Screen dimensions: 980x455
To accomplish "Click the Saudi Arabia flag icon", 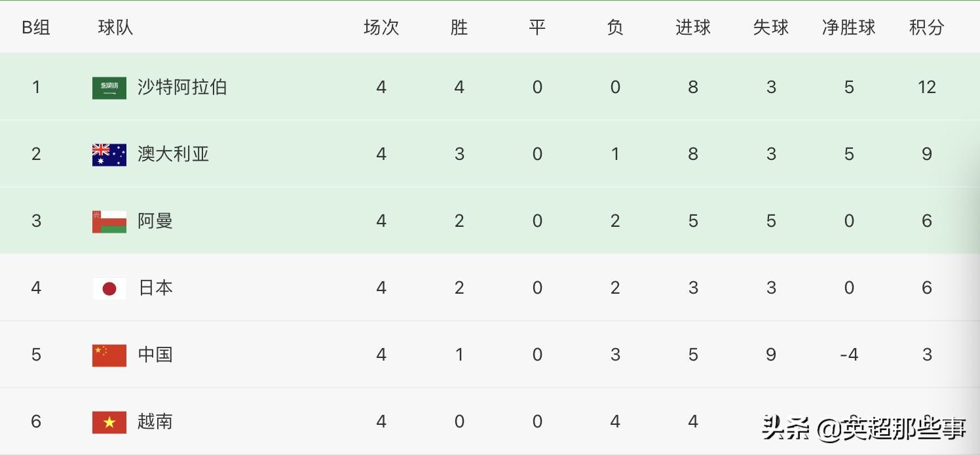I will (109, 88).
